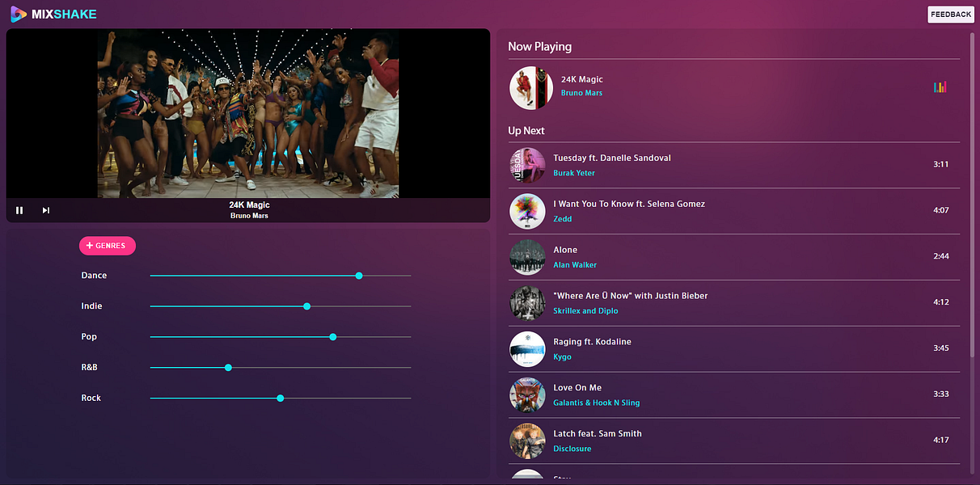Click the Latch album art thumbnail
Screen dimensions: 980x485
(527, 441)
